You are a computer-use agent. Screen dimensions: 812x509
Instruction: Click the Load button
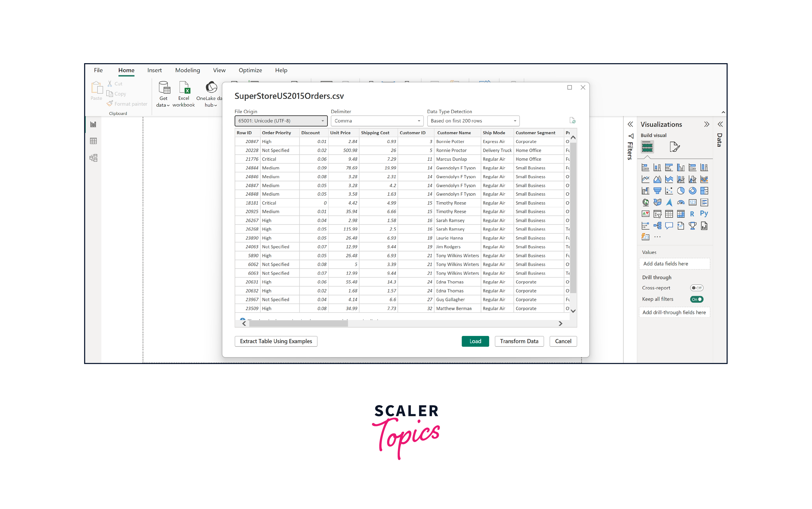pyautogui.click(x=475, y=341)
